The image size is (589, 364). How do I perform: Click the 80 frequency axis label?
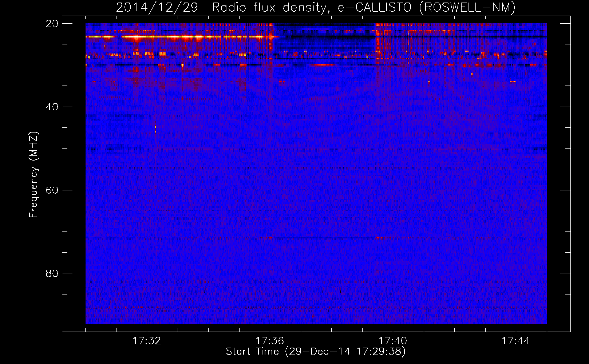[x=52, y=273]
